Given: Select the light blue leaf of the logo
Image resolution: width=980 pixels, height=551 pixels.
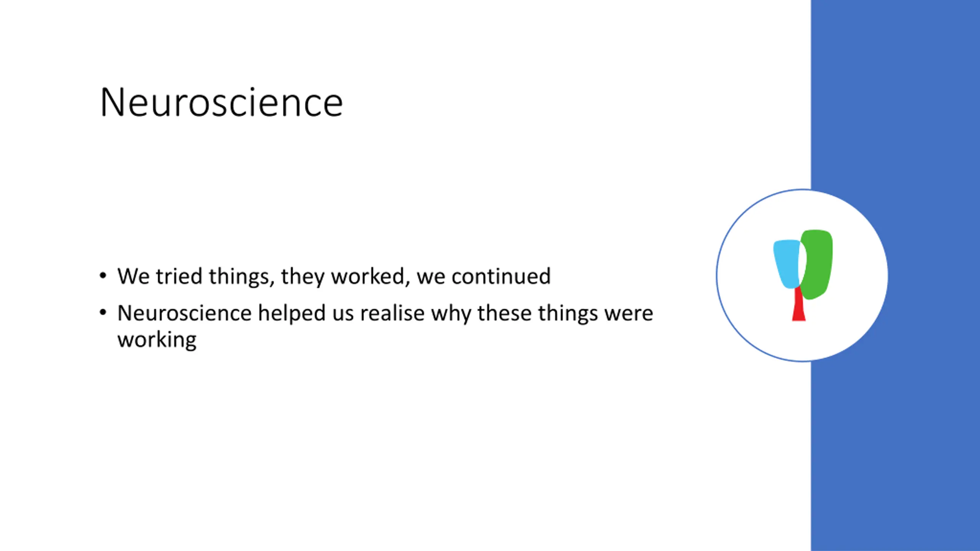Looking at the screenshot, I should point(786,264).
